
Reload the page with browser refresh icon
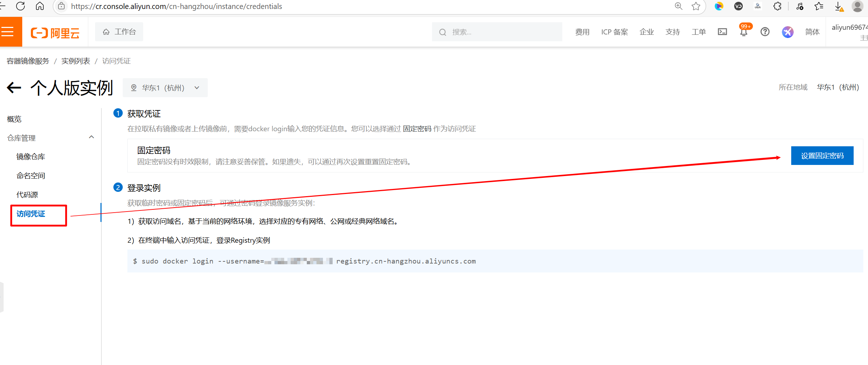click(x=20, y=6)
